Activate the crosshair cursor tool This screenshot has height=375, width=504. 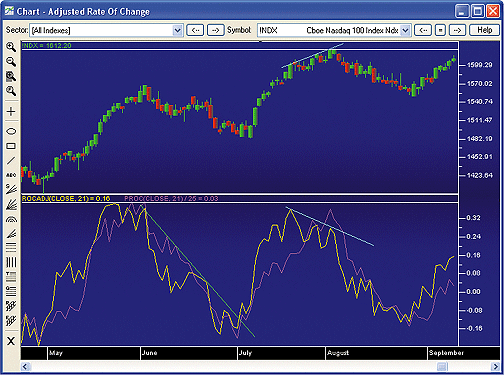tap(11, 111)
